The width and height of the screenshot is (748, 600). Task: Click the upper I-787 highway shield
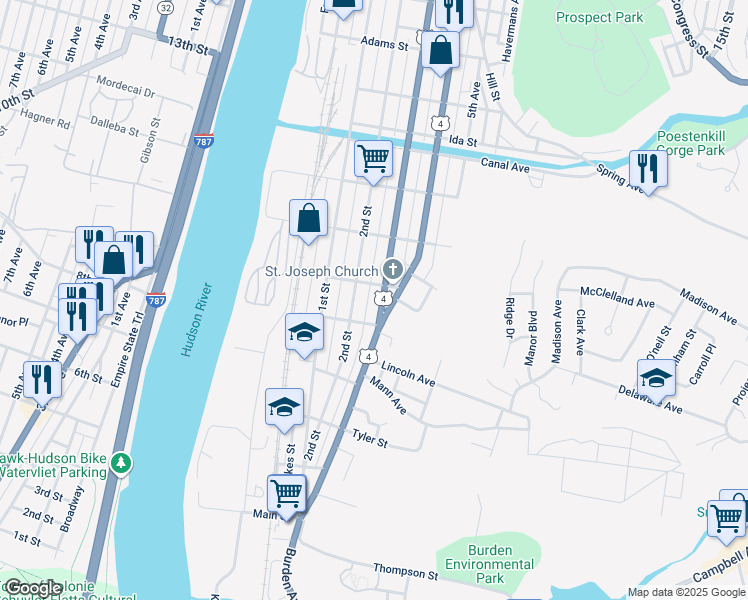click(204, 141)
